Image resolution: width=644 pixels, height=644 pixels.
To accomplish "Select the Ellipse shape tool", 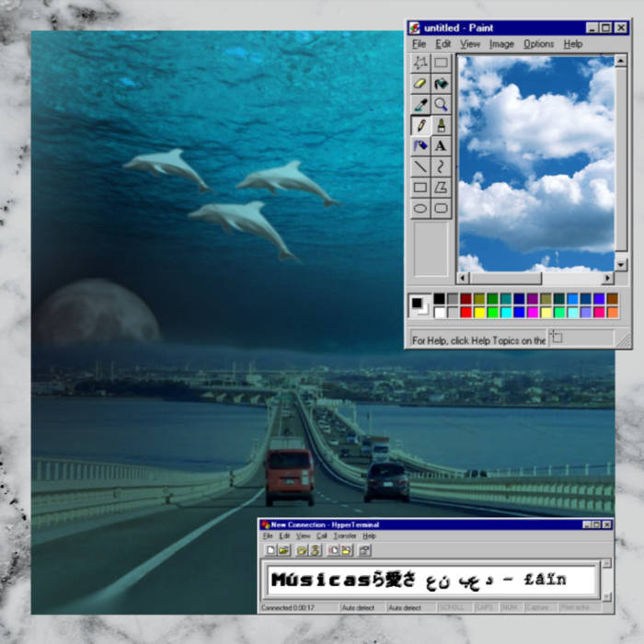I will [x=420, y=208].
